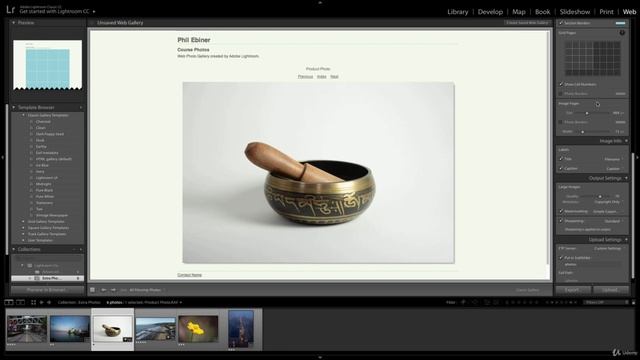The height and width of the screenshot is (360, 640).
Task: Click the Upload button
Action: pyautogui.click(x=611, y=290)
